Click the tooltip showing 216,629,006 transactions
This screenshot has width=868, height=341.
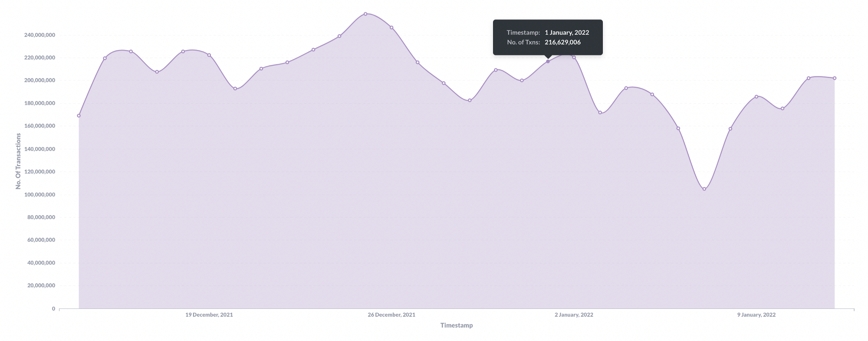tap(548, 37)
